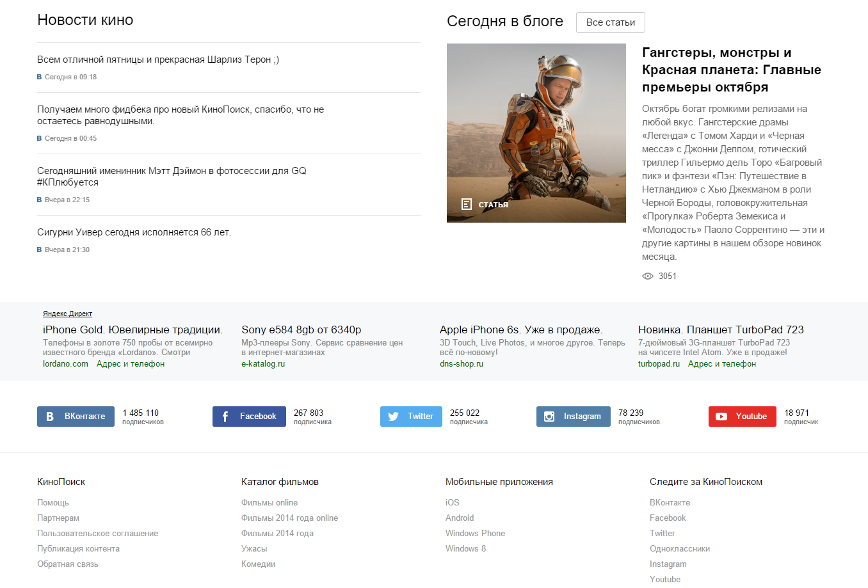Screen dimensions: 868x588
Task: Click the Яндекс.Директ label
Action: [67, 314]
